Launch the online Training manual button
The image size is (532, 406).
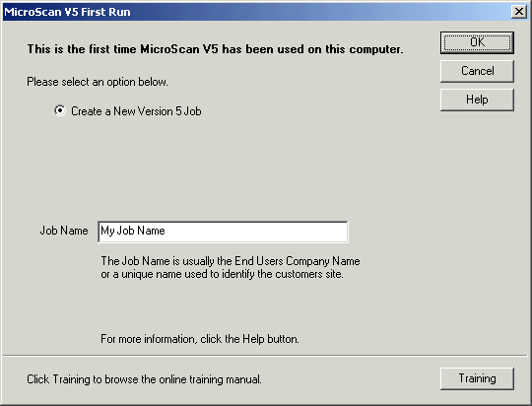[477, 378]
